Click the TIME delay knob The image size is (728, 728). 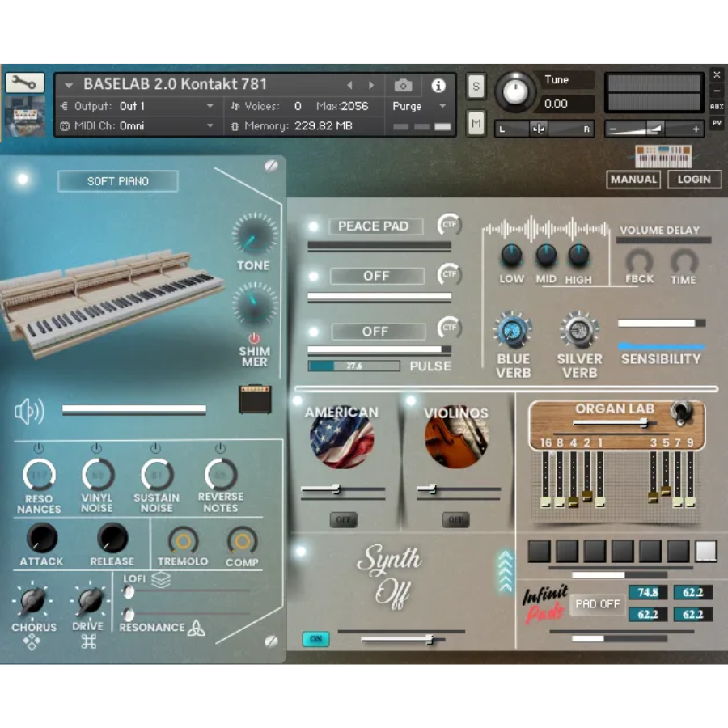coord(684,260)
